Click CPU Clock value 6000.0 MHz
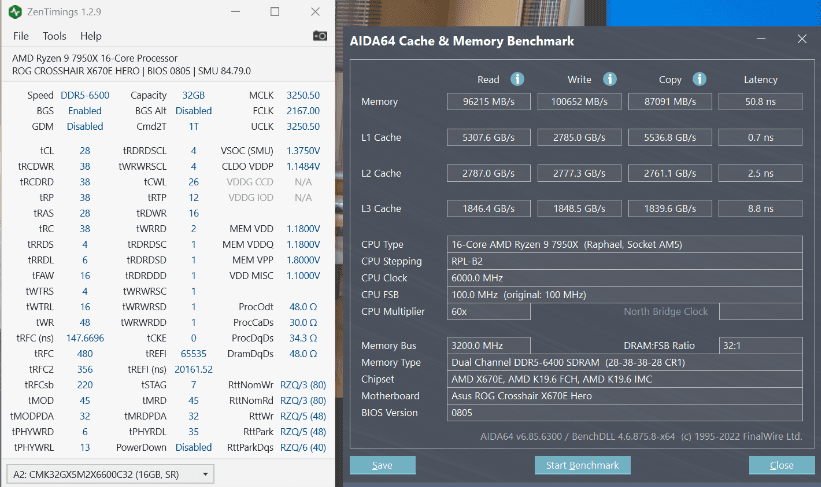 625,278
